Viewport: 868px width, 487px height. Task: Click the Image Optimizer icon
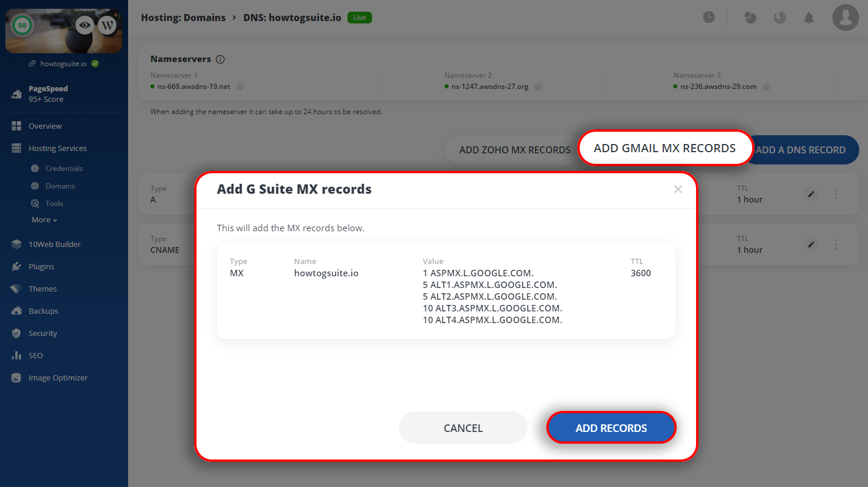[16, 378]
